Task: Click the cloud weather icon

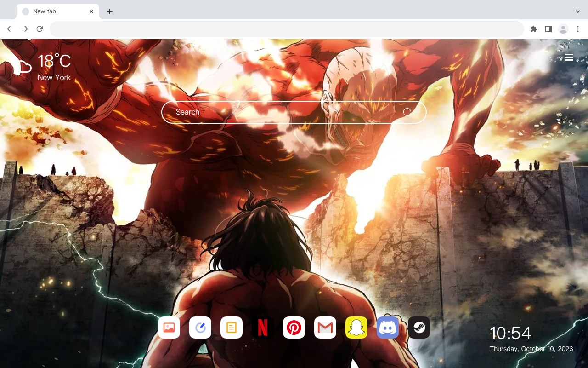Action: click(22, 67)
